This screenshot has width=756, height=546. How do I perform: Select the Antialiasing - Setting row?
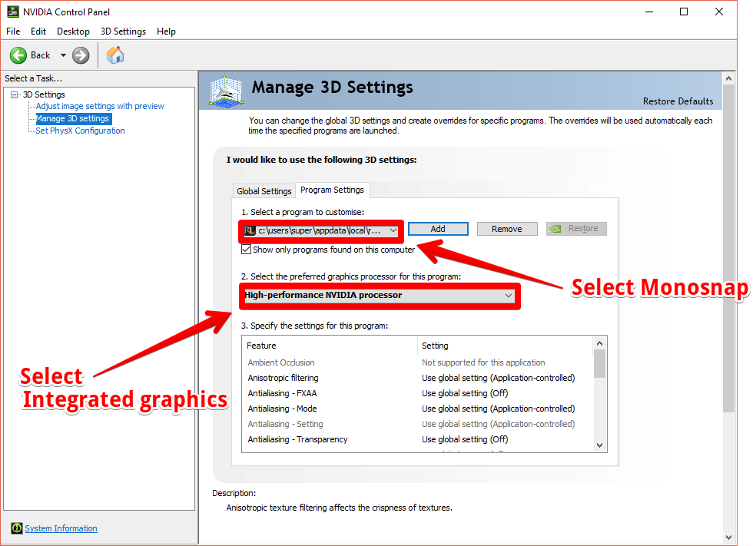pos(417,424)
